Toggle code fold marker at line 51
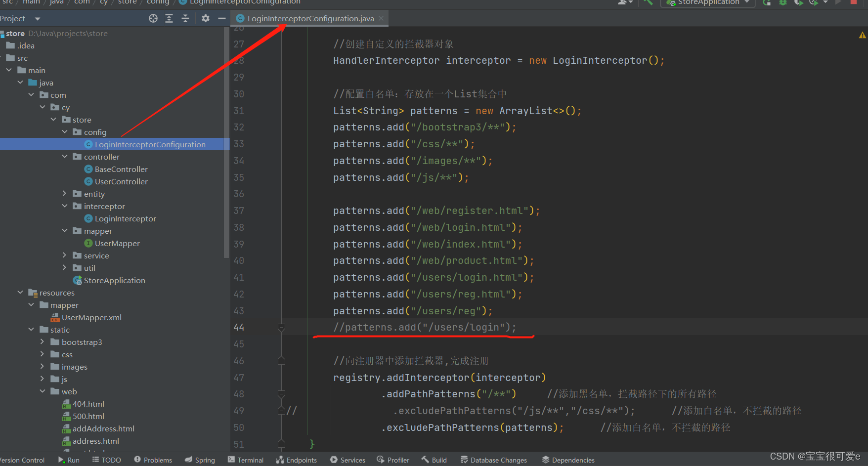This screenshot has width=868, height=466. click(x=281, y=444)
